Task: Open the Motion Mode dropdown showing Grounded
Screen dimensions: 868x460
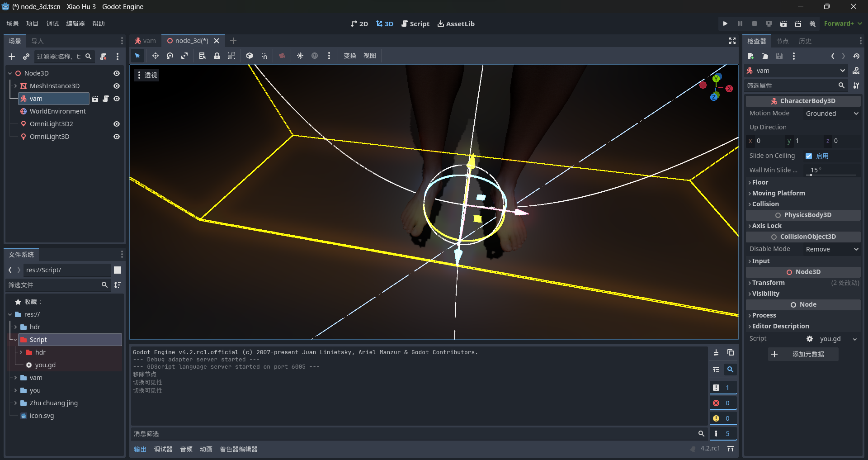Action: click(x=831, y=113)
